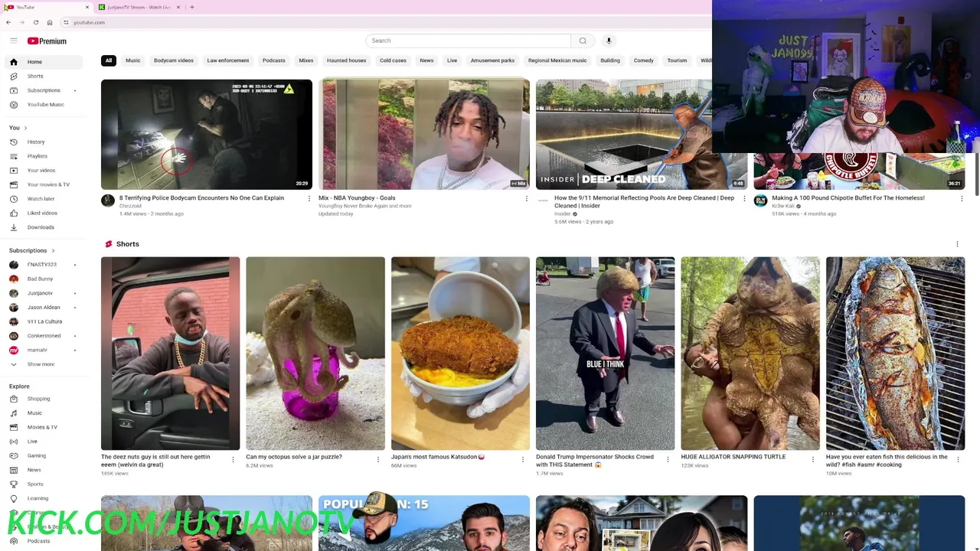
Task: Open options for the octopus jar puzzle short
Action: [x=378, y=459]
